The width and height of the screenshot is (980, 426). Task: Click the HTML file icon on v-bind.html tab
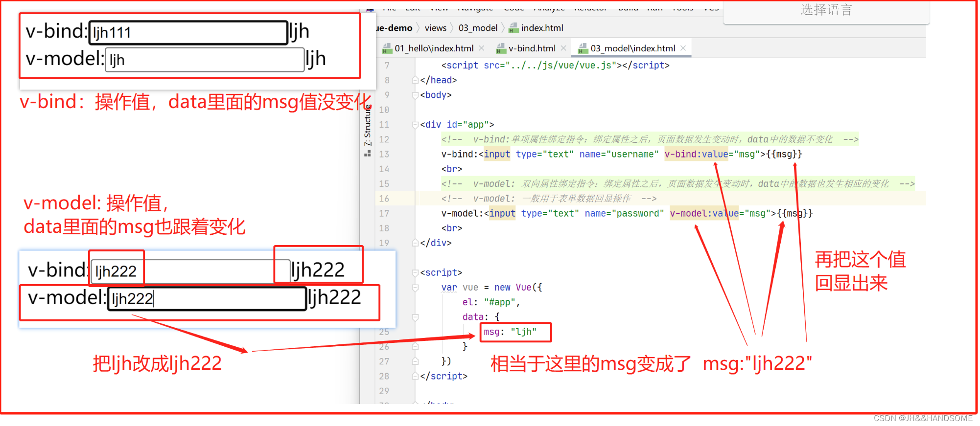click(501, 48)
